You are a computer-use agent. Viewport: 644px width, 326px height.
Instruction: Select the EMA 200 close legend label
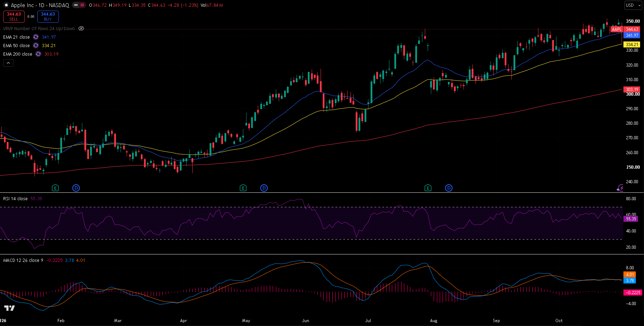coord(18,54)
